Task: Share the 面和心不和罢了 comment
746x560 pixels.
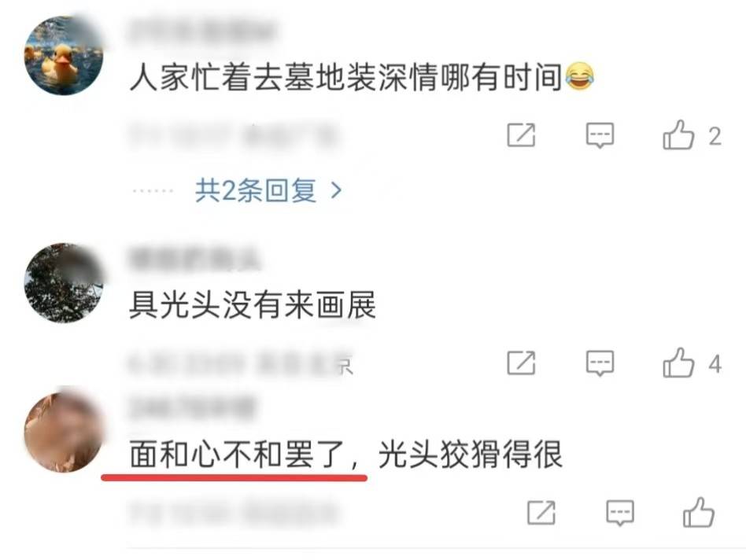Action: 541,513
